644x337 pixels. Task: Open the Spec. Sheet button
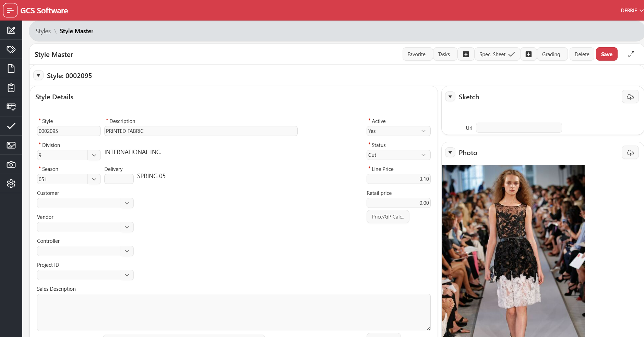[x=497, y=54]
